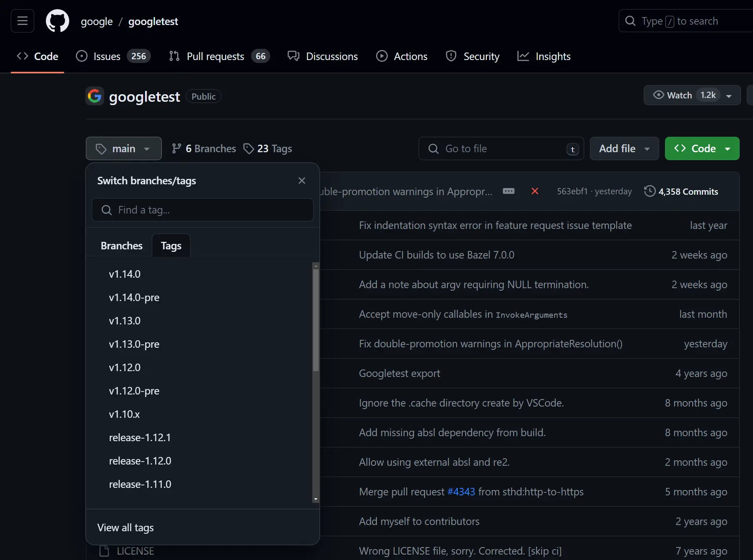Open commit 'Add missing absl dependency' message
Viewport: 753px width, 560px height.
point(452,432)
